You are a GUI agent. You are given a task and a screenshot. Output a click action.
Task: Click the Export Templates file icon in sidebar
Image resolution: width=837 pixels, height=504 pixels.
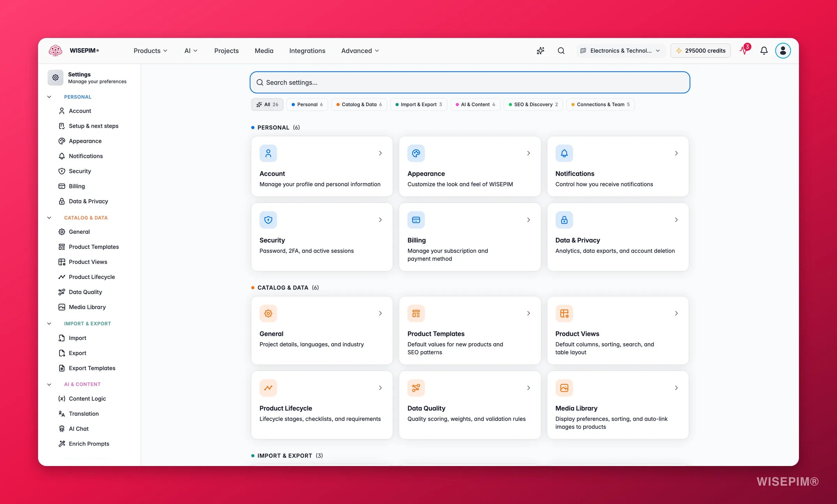[x=62, y=368]
